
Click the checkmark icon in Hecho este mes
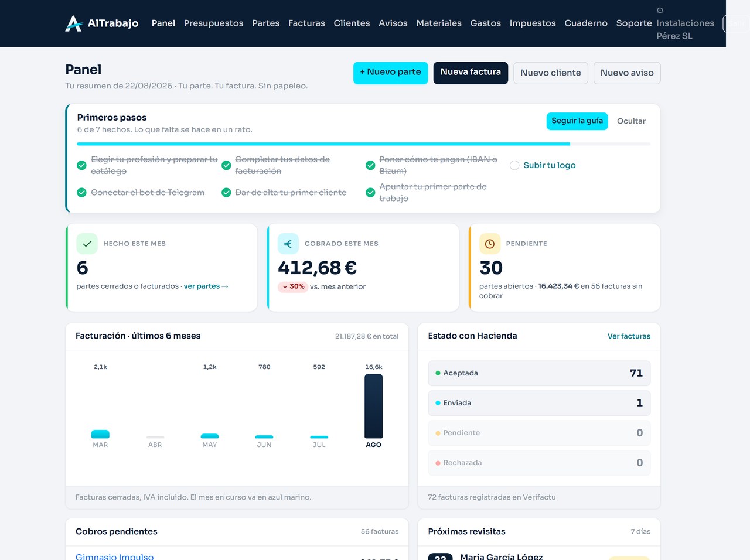pos(87,244)
